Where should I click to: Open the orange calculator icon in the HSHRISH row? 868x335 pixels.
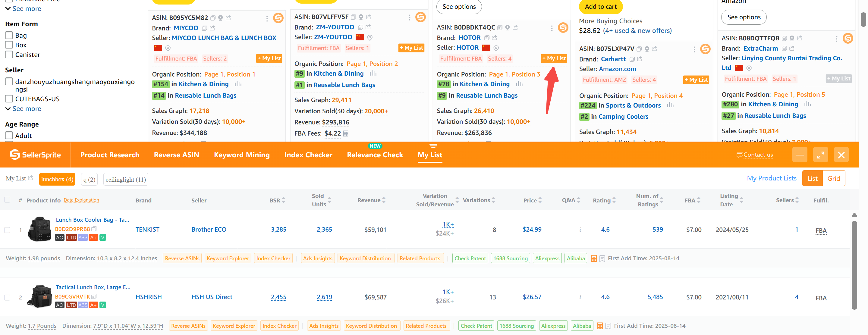pyautogui.click(x=600, y=326)
